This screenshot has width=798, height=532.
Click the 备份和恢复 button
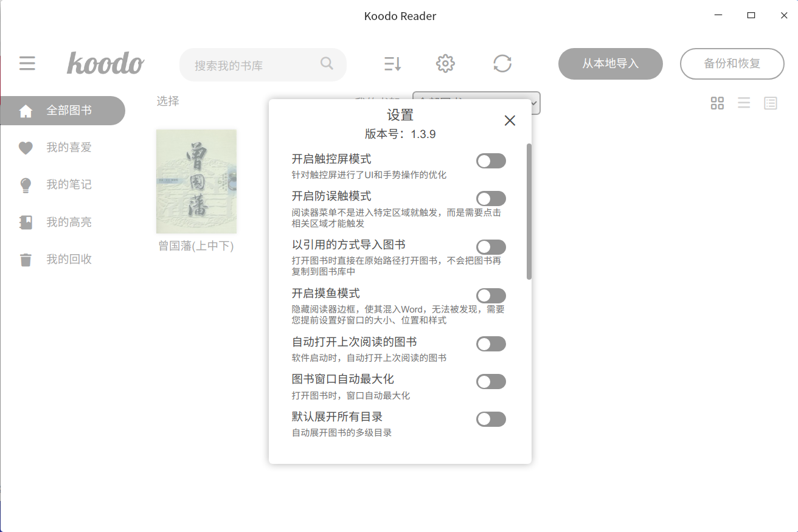click(732, 64)
